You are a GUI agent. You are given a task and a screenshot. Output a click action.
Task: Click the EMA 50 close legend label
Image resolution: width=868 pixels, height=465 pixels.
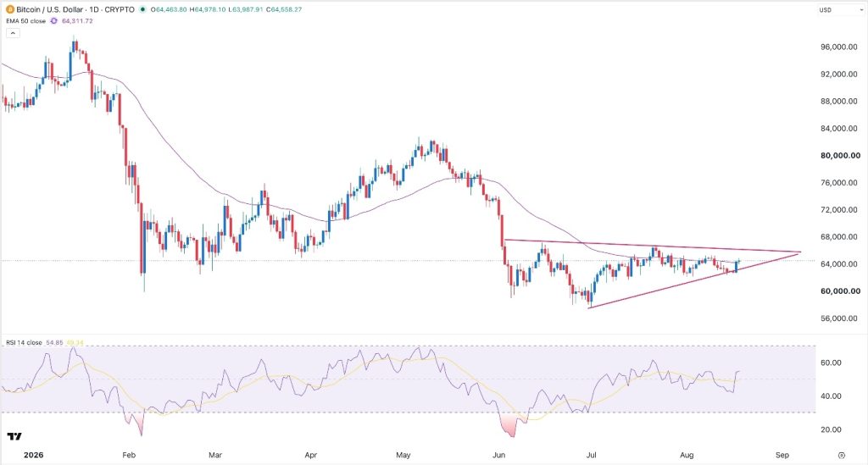pos(26,21)
